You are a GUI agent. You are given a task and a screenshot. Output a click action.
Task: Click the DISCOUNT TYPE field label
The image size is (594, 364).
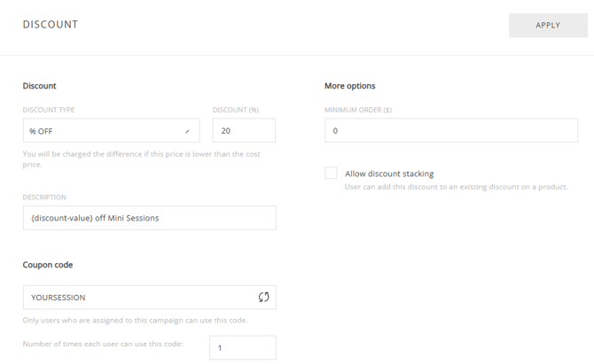(49, 110)
